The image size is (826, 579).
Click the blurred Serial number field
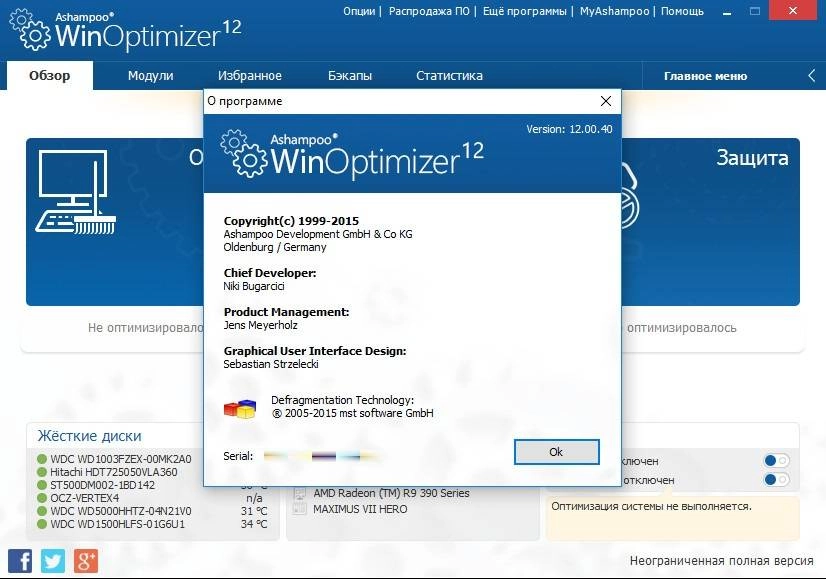(x=320, y=456)
